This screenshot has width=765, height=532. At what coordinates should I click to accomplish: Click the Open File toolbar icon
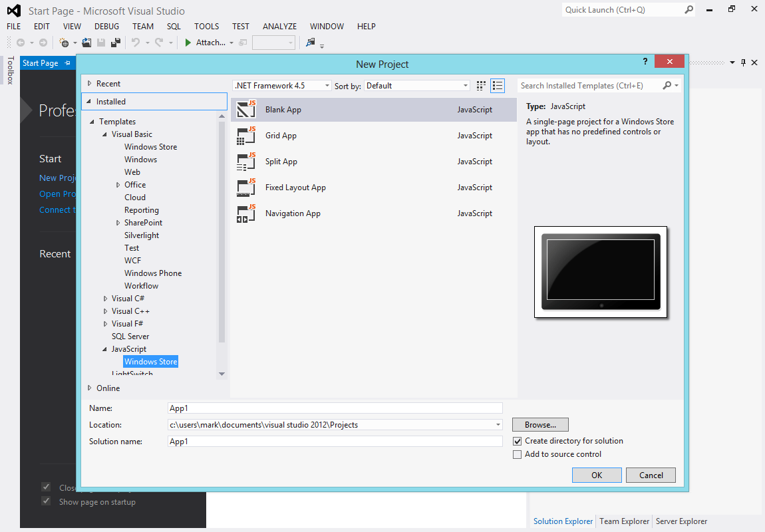[86, 43]
